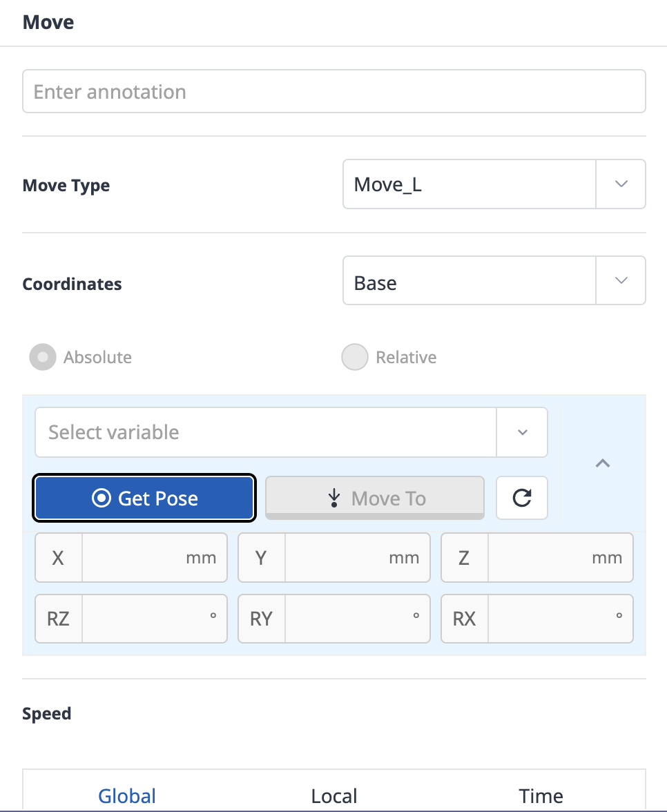
Task: Expand the Select variable dropdown
Action: point(522,432)
